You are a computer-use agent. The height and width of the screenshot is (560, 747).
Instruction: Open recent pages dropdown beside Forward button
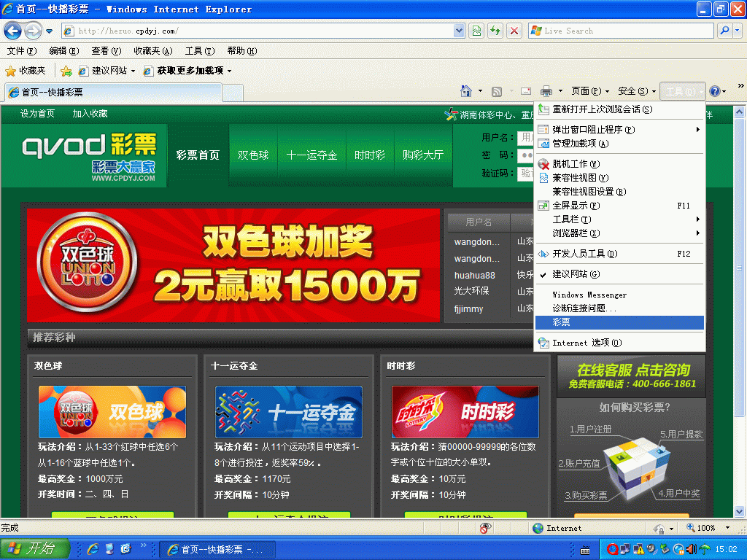(49, 32)
